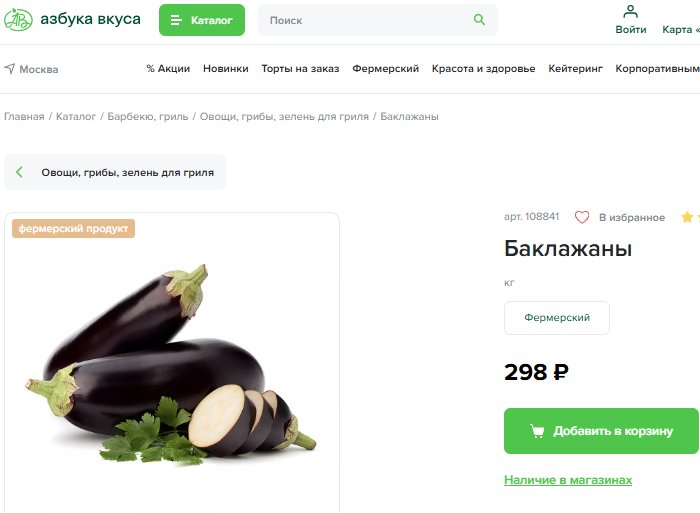Click the yellow rating star

687,217
